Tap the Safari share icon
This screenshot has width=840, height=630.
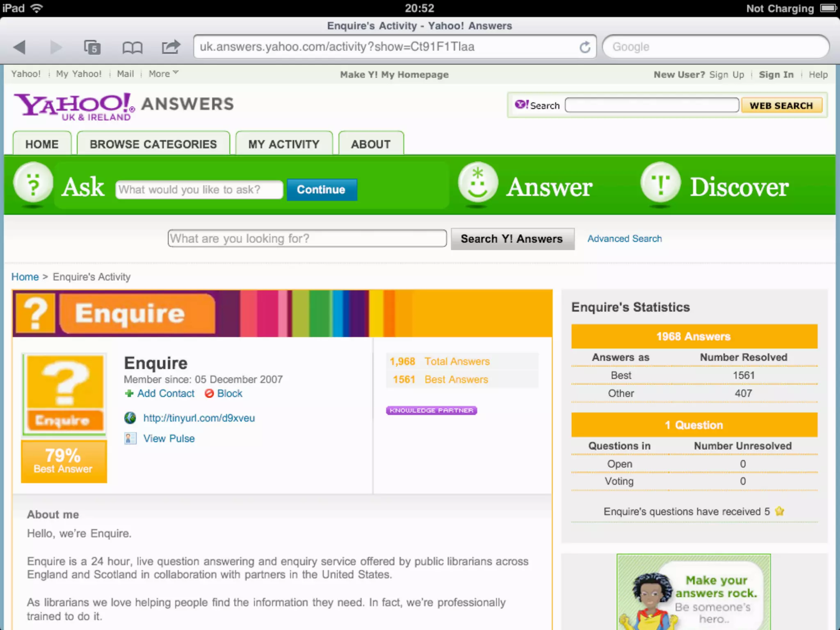[x=171, y=47]
